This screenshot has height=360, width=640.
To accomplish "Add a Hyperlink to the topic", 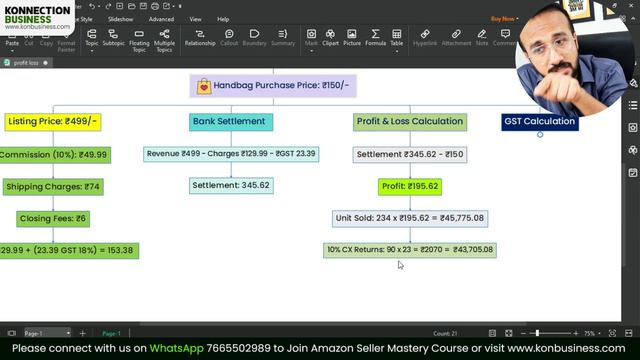I will pos(425,38).
